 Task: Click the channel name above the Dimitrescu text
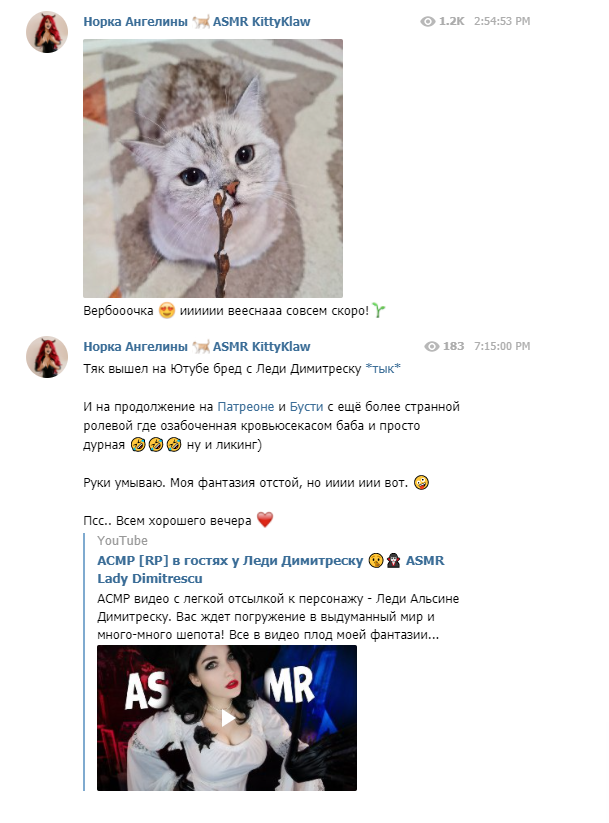[x=197, y=346]
